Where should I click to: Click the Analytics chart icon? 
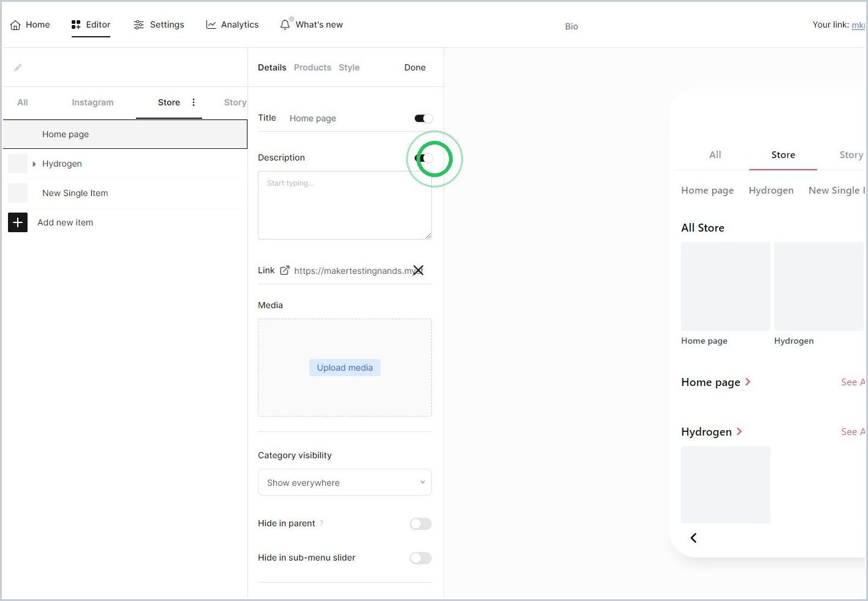pyautogui.click(x=211, y=25)
